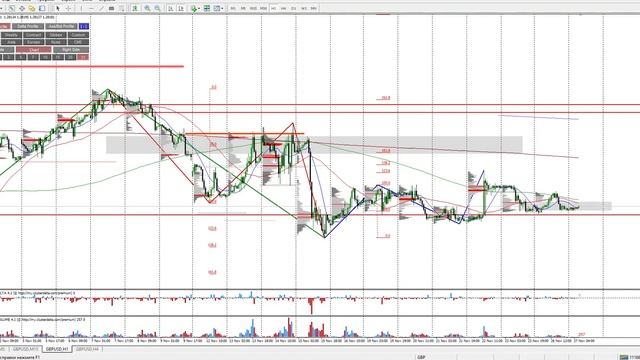Switch to MN timeframe
Screen dimensions: 640x360
tap(313, 8)
